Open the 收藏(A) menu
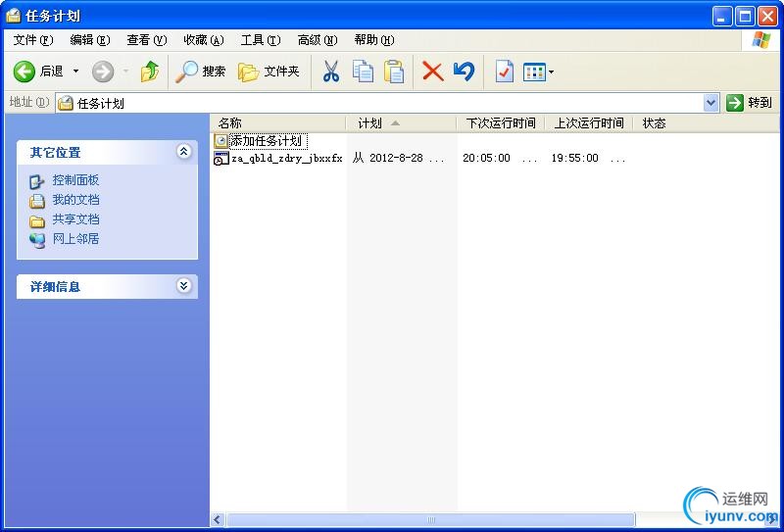 (204, 40)
